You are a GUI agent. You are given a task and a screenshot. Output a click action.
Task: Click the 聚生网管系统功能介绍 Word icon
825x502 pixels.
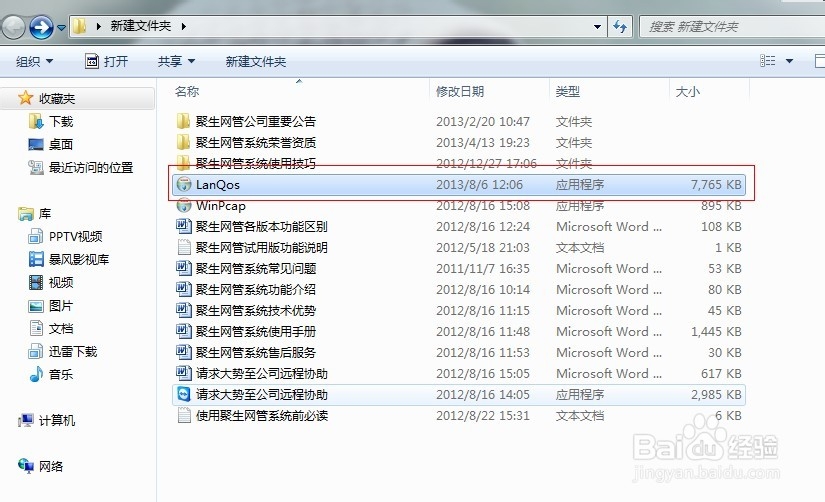click(x=184, y=289)
